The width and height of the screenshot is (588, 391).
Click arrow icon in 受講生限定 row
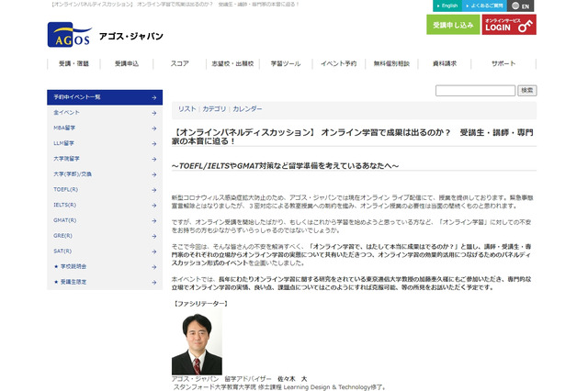click(x=154, y=282)
